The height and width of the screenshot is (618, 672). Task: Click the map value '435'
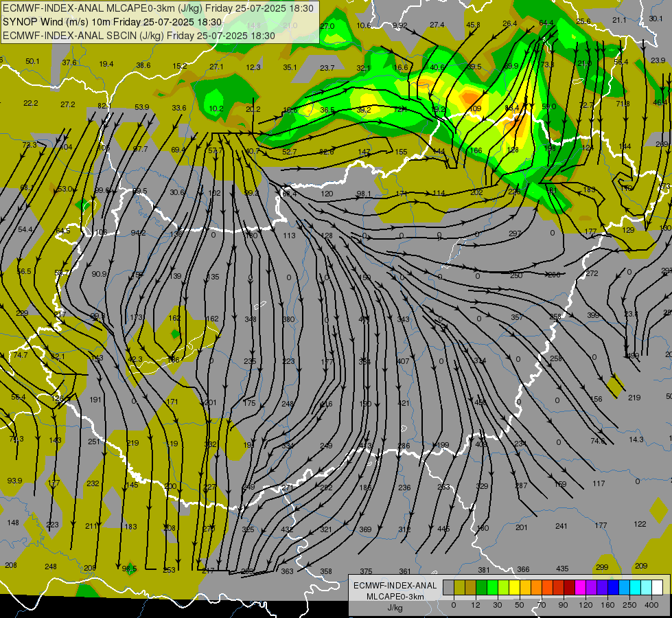tap(562, 569)
